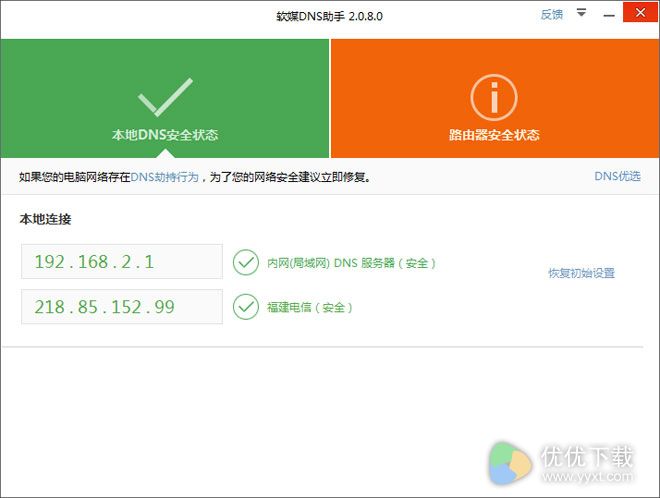Click the router info circle icon
The image size is (660, 498).
(x=494, y=98)
